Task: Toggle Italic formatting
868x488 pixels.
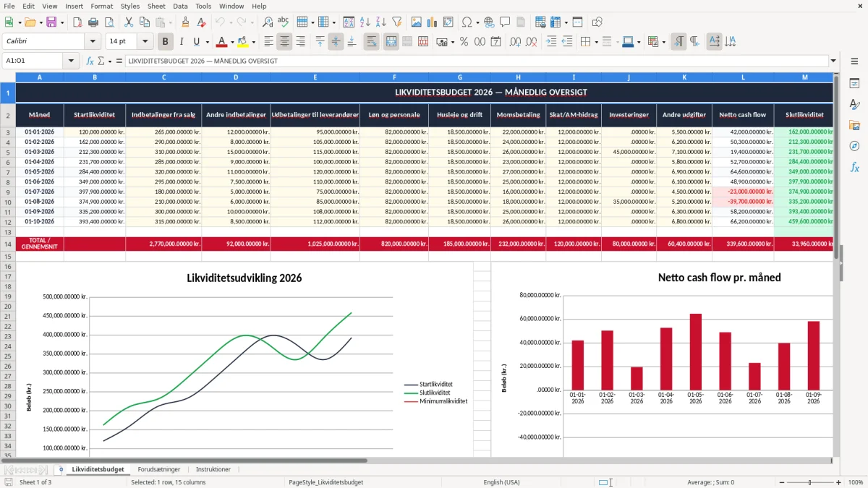Action: coord(181,42)
